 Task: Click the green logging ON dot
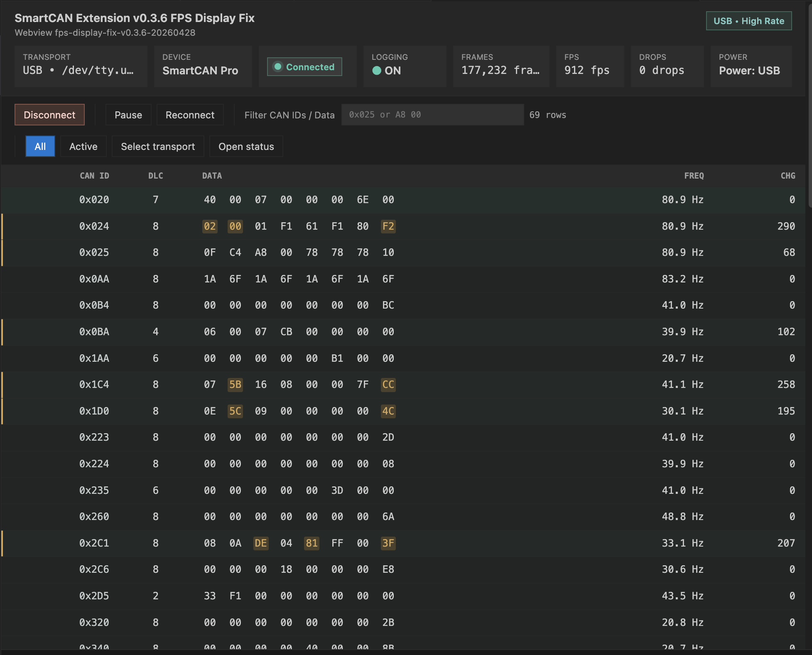(377, 71)
